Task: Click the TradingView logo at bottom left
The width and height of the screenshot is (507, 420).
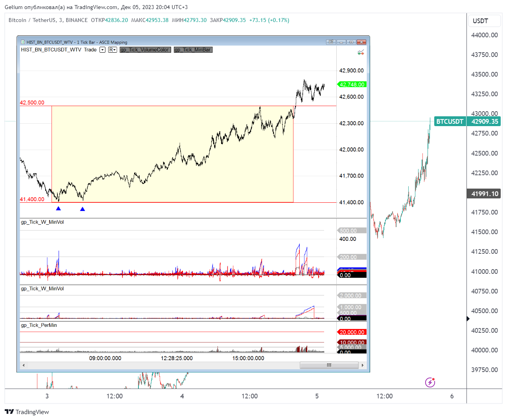Action: coord(27,412)
